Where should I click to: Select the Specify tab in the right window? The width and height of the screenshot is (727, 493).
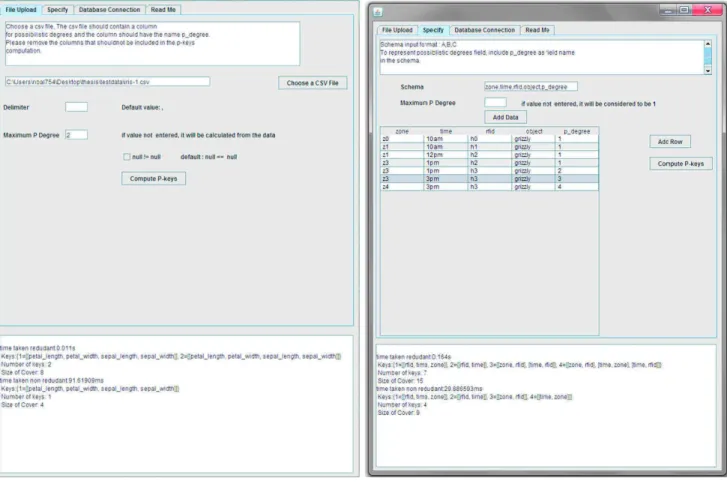434,30
